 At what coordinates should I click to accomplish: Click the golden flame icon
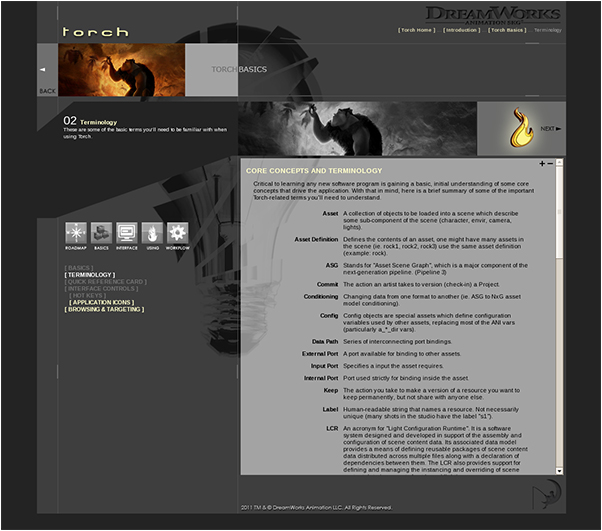coord(521,128)
